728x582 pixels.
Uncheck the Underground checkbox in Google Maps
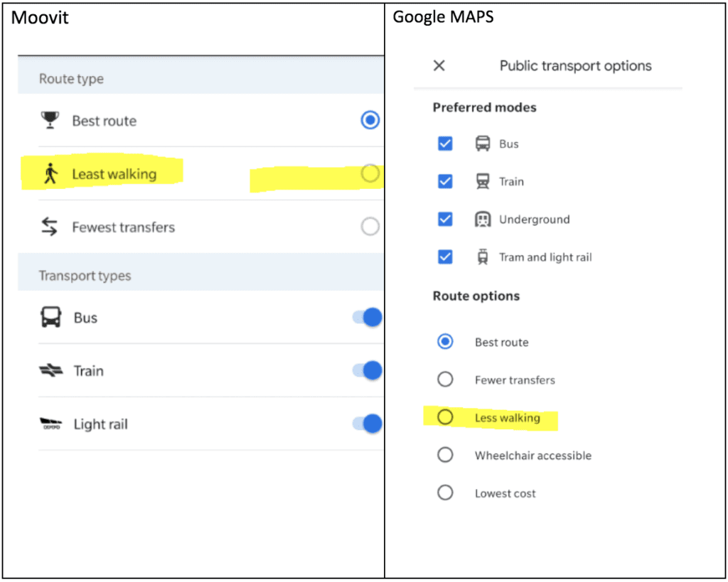[445, 219]
